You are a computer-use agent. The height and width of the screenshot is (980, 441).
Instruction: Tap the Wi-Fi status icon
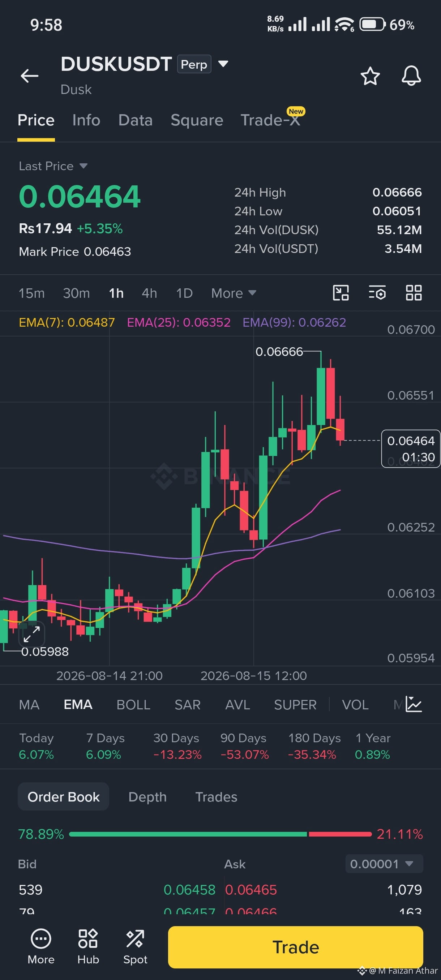[344, 25]
